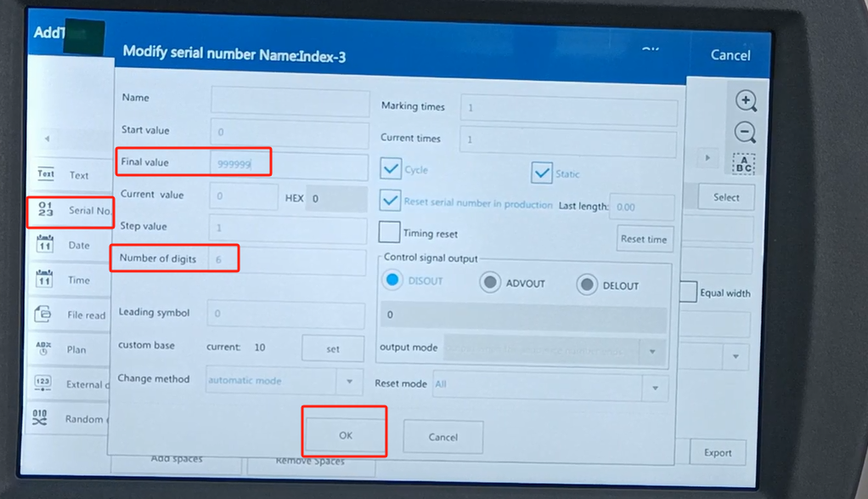Expand the output mode dropdown
The width and height of the screenshot is (868, 499).
click(x=652, y=350)
